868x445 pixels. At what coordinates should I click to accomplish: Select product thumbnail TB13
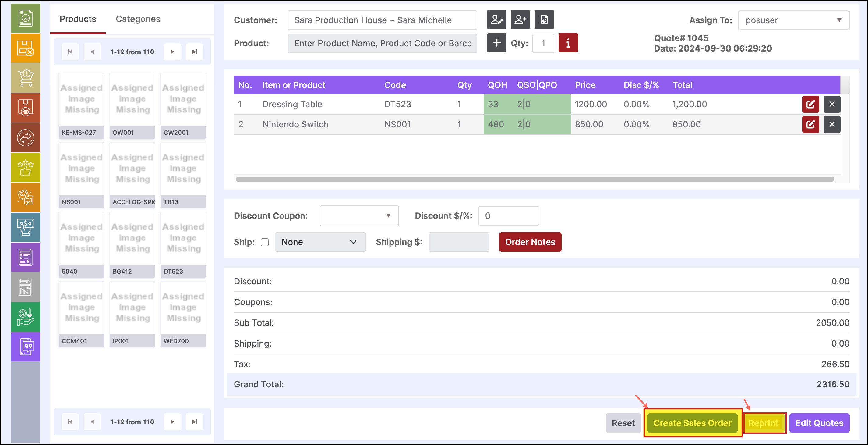click(x=183, y=175)
